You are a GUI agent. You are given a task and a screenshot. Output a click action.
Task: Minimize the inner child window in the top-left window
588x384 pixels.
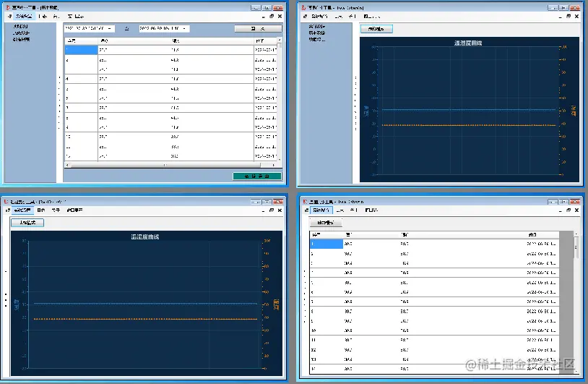pyautogui.click(x=264, y=17)
